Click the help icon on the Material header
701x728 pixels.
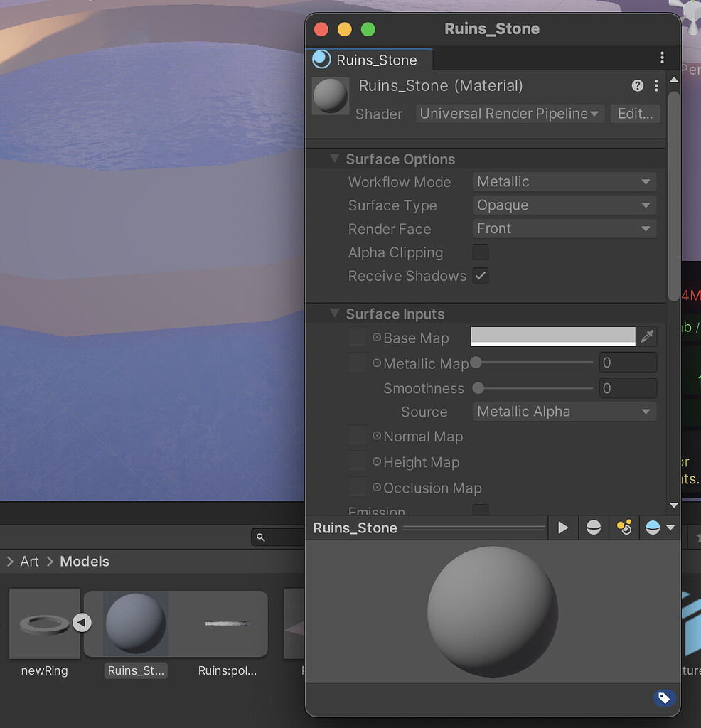coord(637,85)
